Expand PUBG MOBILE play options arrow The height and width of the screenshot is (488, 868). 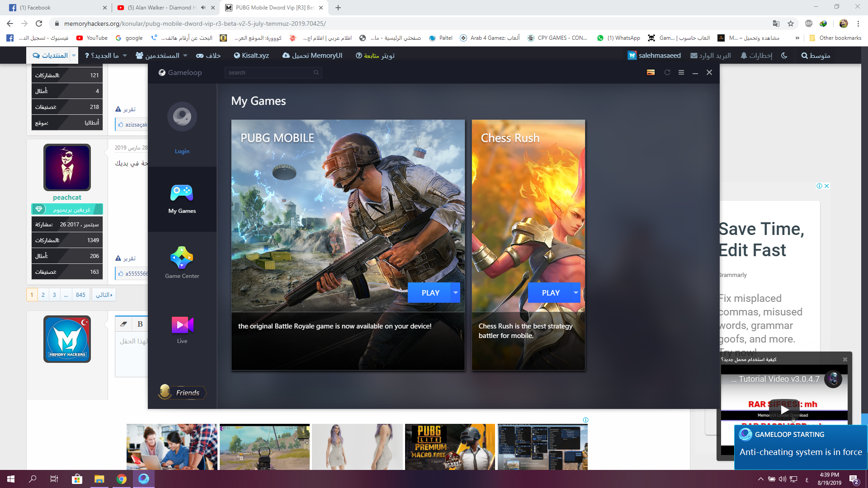click(456, 293)
